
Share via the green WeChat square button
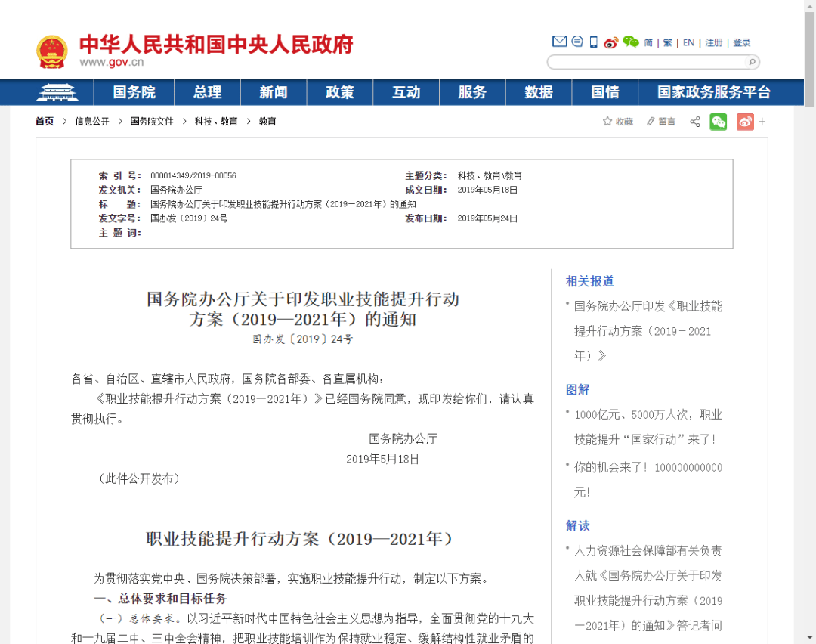[719, 122]
